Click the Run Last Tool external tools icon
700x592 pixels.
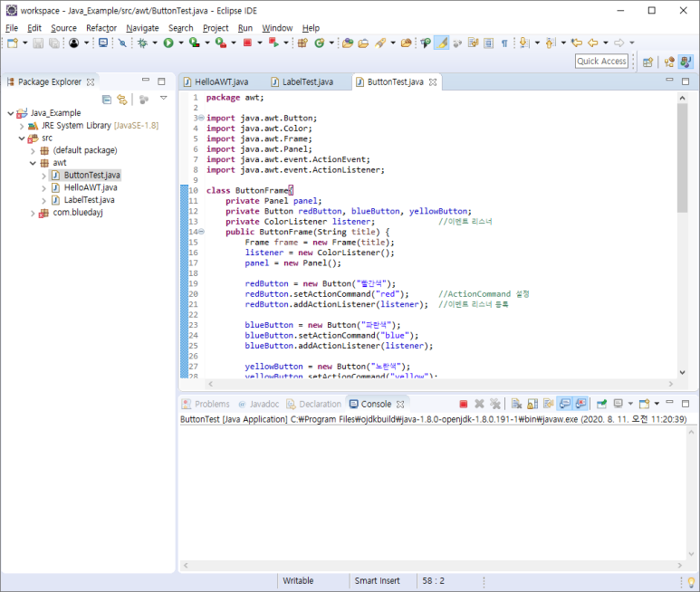pos(221,43)
